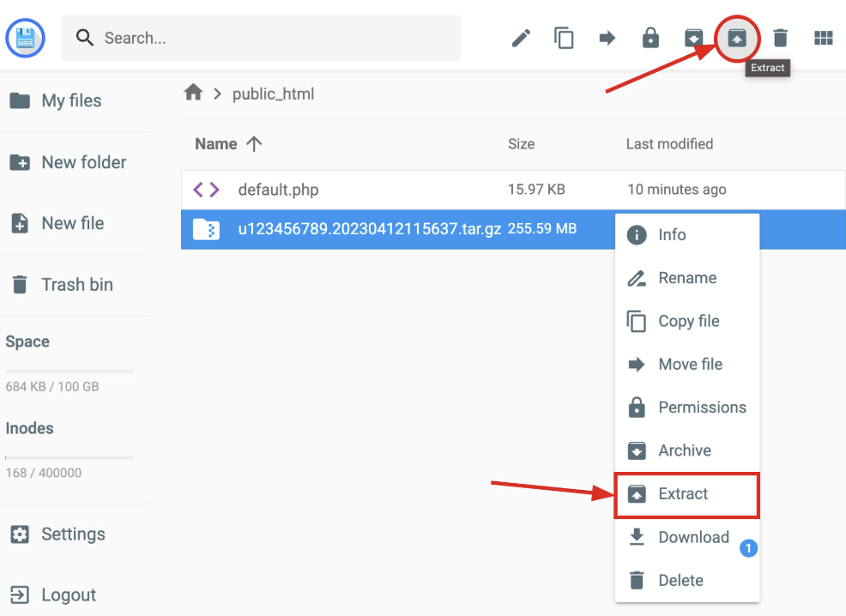Click the code brackets icon of default.php
The height and width of the screenshot is (616, 846).
[206, 190]
